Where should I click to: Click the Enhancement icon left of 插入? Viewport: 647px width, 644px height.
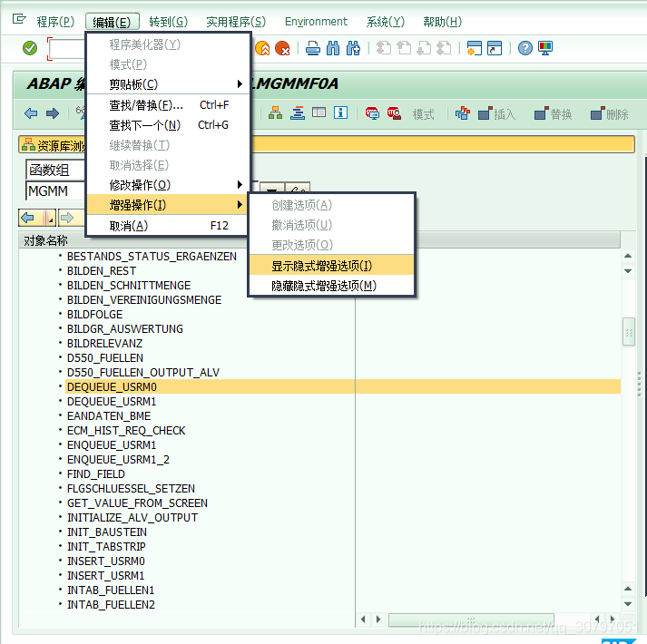pyautogui.click(x=463, y=112)
